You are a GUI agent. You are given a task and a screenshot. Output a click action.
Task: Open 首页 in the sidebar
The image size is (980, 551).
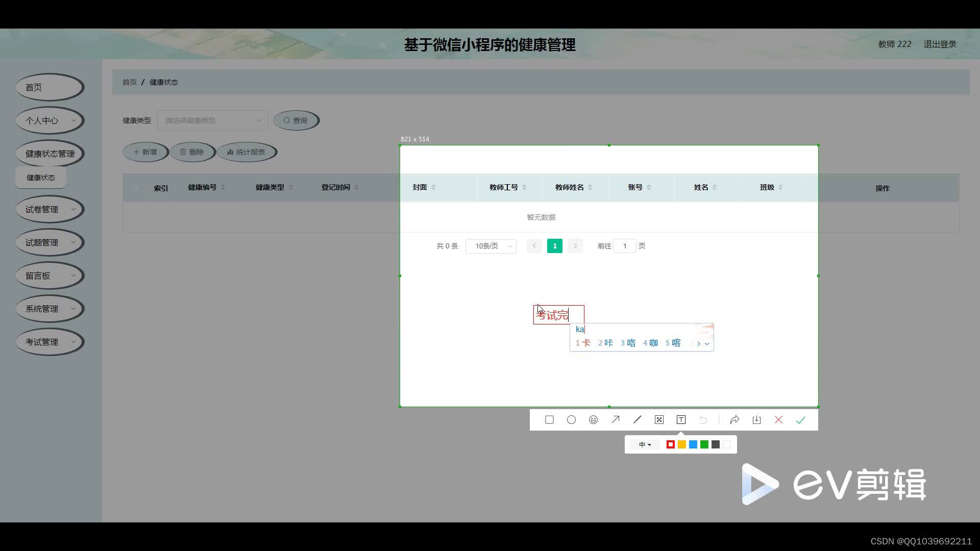[x=50, y=88]
